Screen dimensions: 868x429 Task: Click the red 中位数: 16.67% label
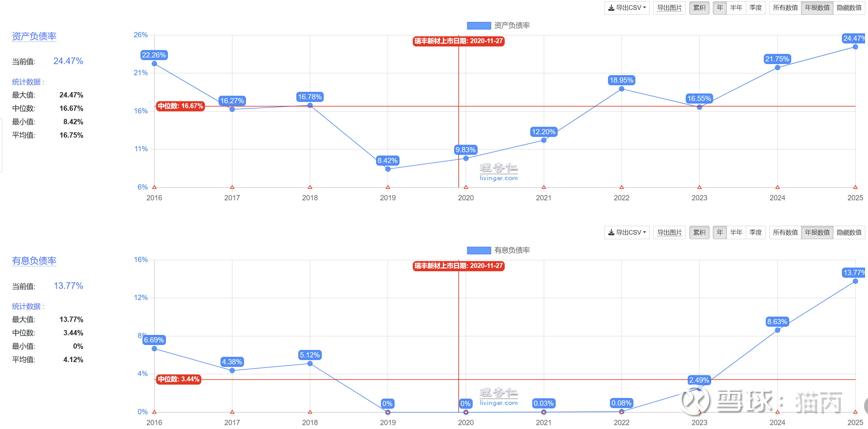pos(180,106)
